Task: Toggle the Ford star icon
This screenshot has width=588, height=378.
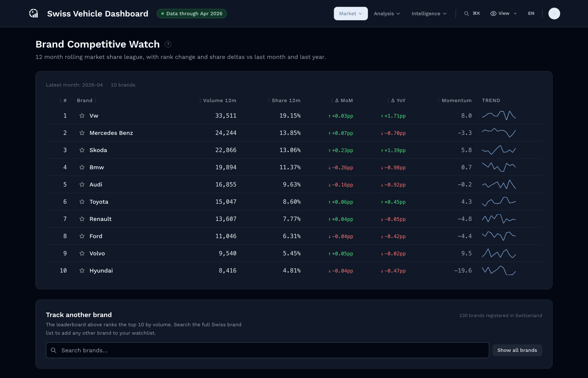Action: pos(82,236)
